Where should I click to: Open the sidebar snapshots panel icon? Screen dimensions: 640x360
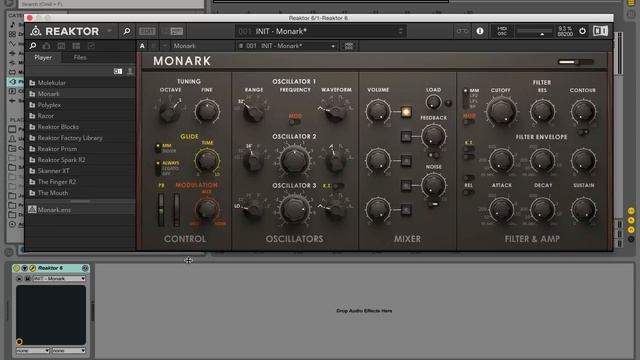coord(61,46)
